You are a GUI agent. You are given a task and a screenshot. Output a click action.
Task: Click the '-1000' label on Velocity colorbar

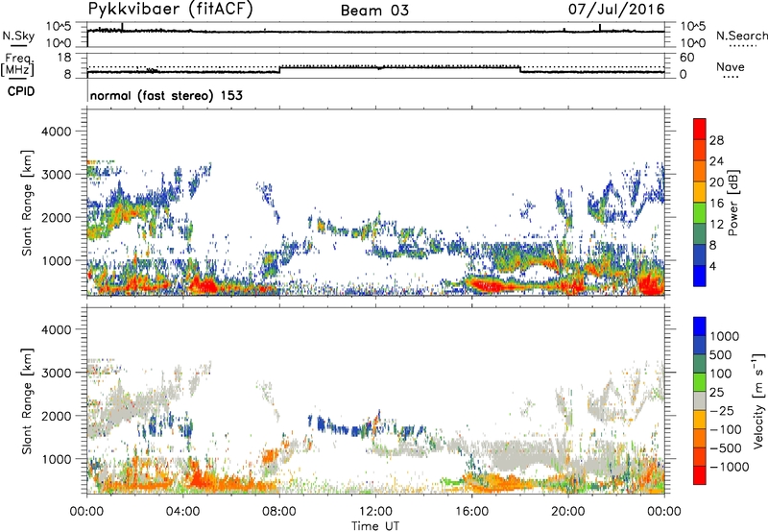tap(730, 467)
